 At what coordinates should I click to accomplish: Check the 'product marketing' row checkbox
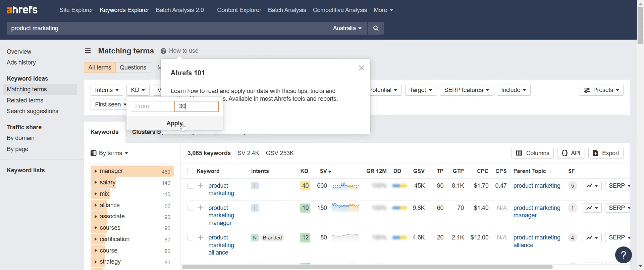190,186
